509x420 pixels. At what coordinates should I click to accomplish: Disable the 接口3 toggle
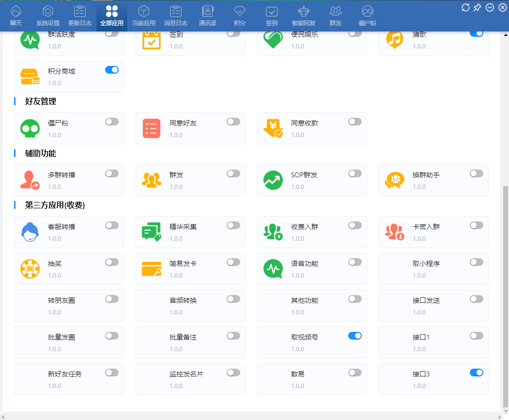coord(477,373)
